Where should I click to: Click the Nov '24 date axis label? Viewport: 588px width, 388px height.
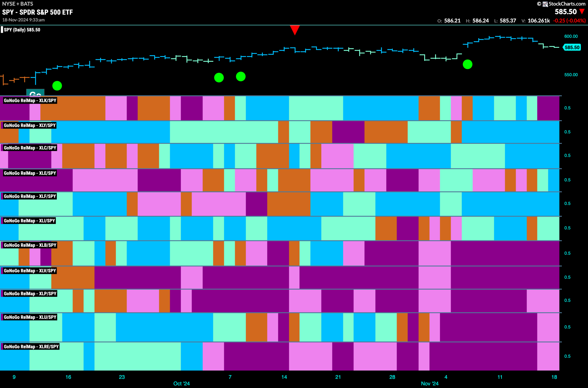pos(430,384)
